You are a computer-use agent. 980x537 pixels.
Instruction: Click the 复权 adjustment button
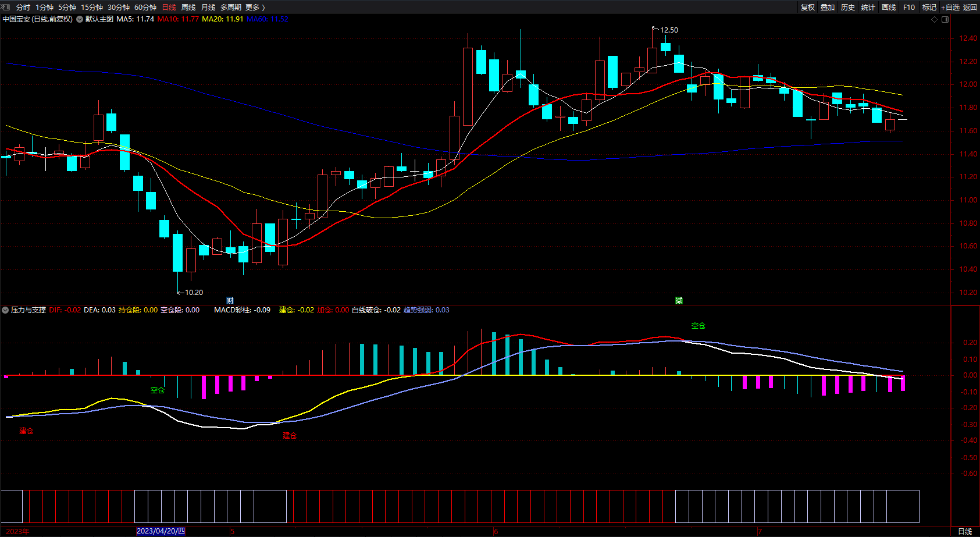click(x=808, y=8)
